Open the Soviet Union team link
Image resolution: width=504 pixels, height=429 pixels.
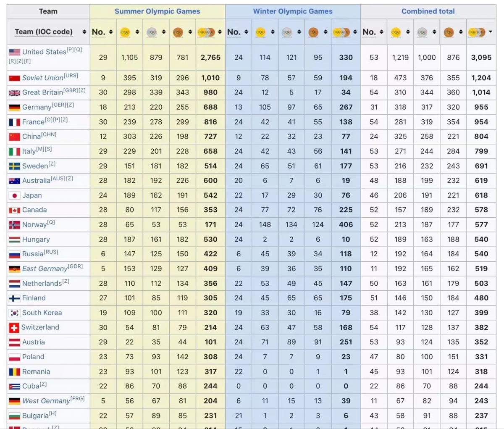pyautogui.click(x=42, y=78)
